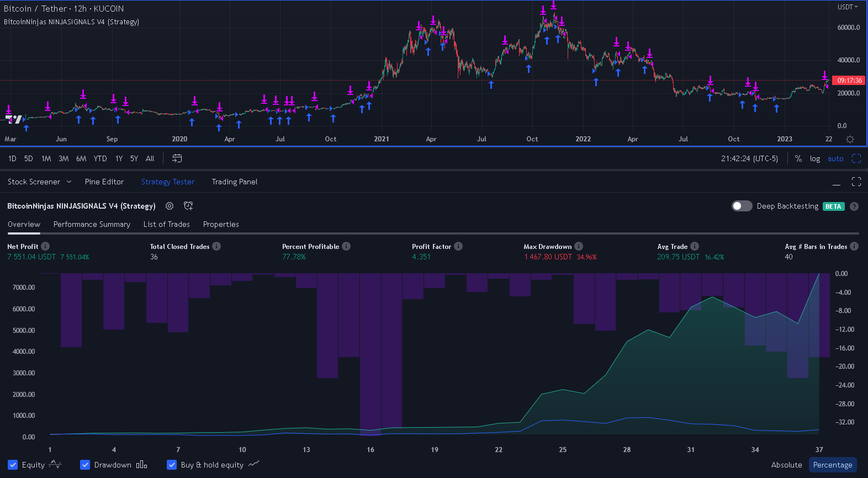Viewport: 868px width, 478px height.
Task: Show Net Profit info tooltip
Action: (45, 246)
